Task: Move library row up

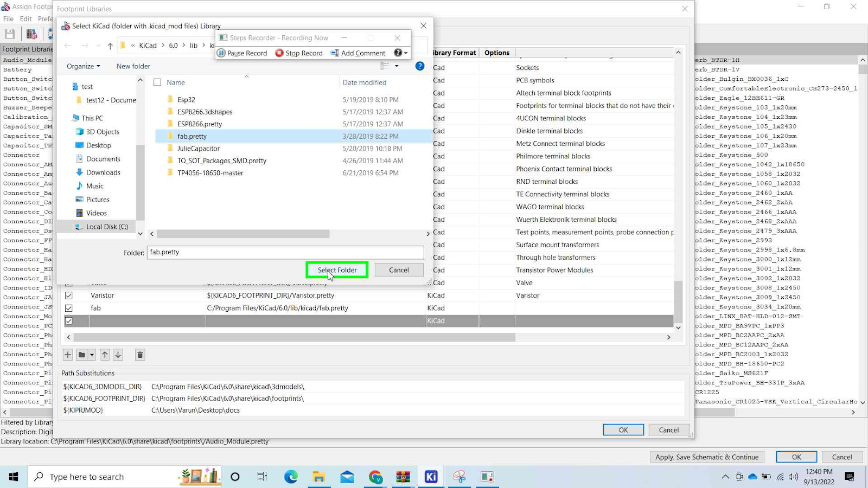Action: [105, 355]
